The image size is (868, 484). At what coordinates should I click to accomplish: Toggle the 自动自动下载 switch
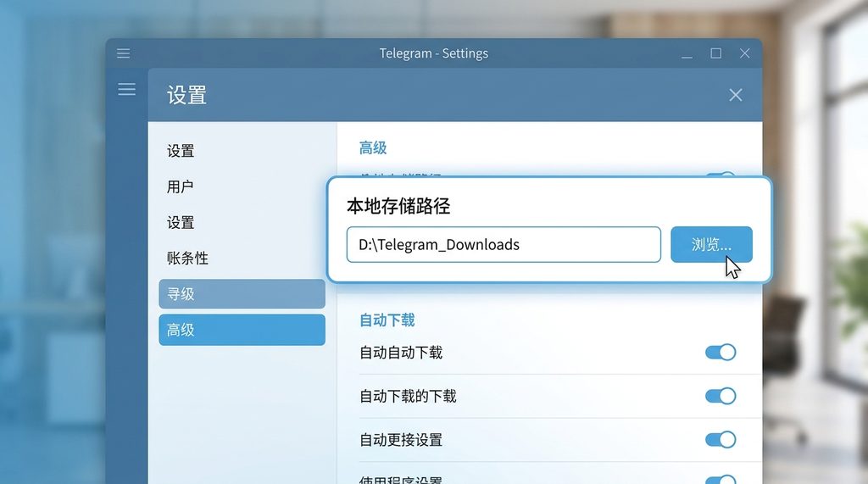721,353
